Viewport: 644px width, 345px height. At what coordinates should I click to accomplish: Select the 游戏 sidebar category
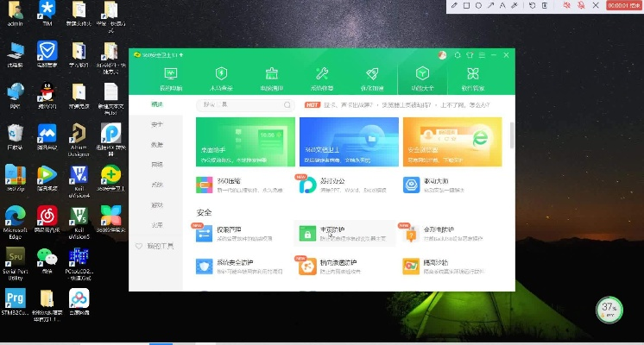[156, 205]
